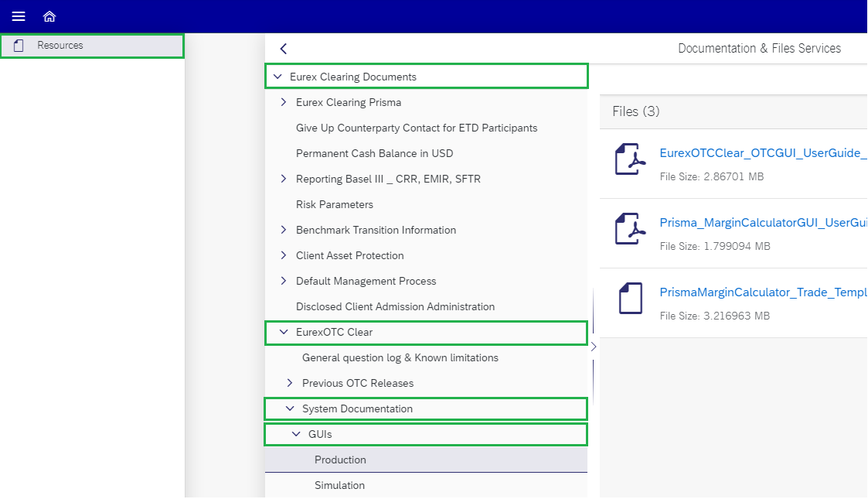Collapse the GUIs node
Image resolution: width=868 pixels, height=499 pixels.
click(x=296, y=434)
